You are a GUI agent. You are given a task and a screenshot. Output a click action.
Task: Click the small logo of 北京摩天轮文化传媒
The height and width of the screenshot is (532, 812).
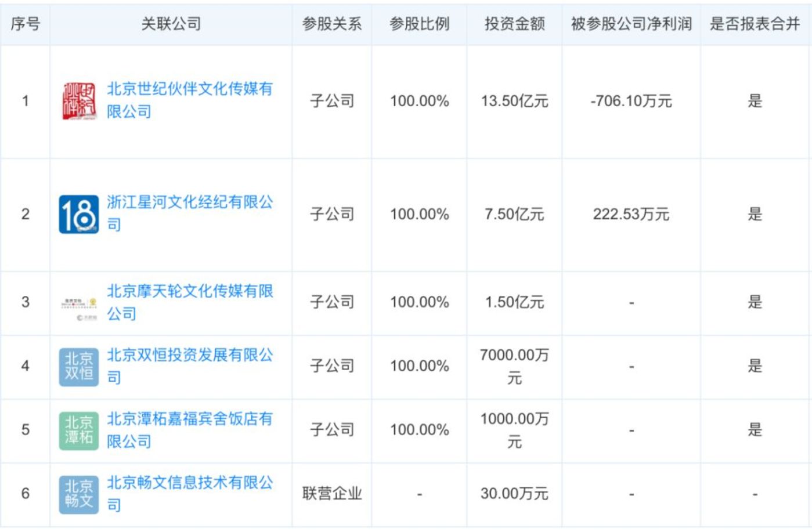pos(78,308)
